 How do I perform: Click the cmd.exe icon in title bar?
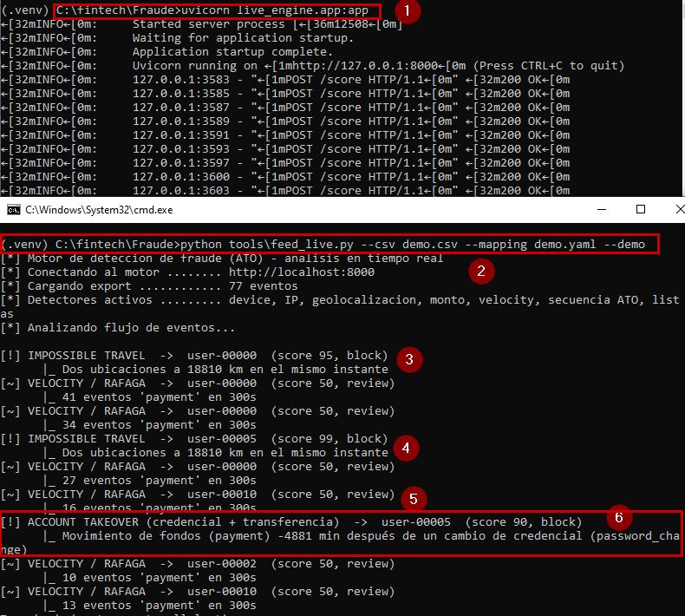[14, 210]
